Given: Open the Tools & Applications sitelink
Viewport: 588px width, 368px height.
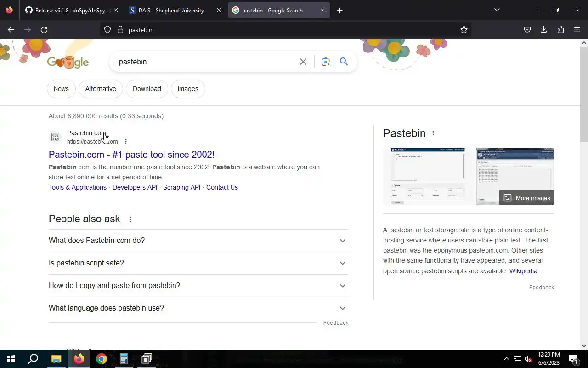Looking at the screenshot, I should click(78, 187).
